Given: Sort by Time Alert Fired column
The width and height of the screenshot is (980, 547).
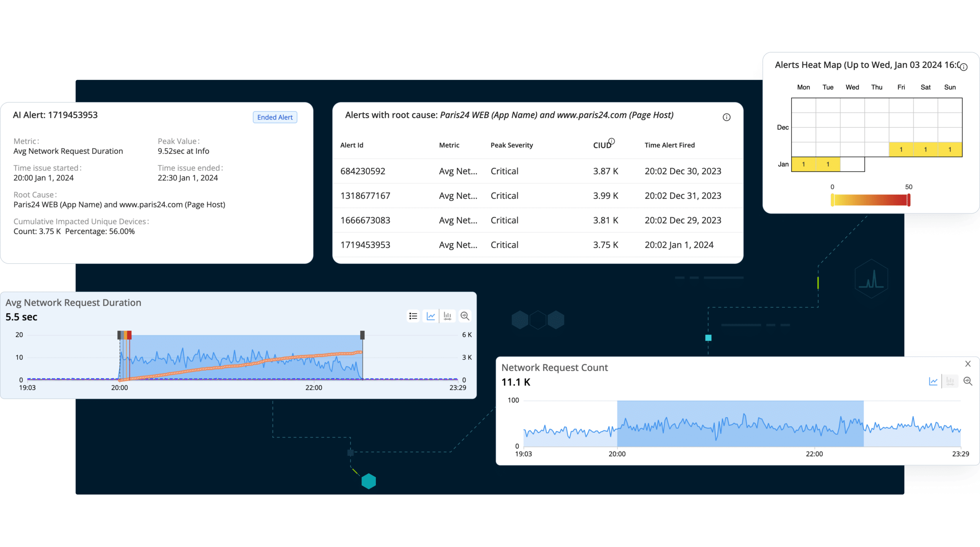Looking at the screenshot, I should 670,145.
